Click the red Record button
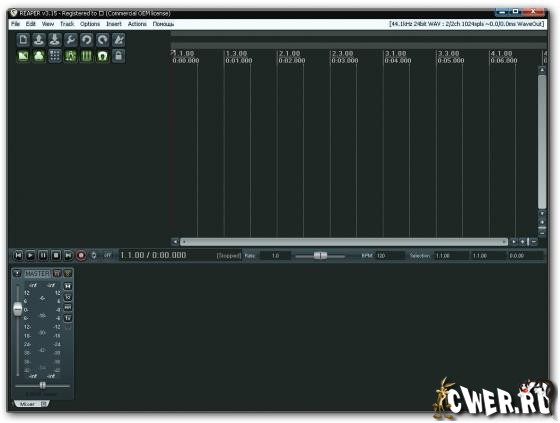This screenshot has height=423, width=560. [81, 255]
